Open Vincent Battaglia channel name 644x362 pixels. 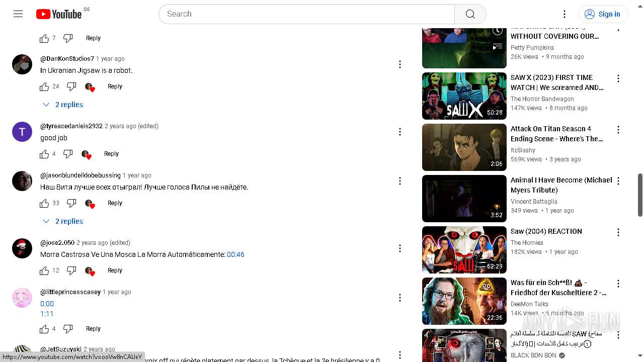[534, 202]
